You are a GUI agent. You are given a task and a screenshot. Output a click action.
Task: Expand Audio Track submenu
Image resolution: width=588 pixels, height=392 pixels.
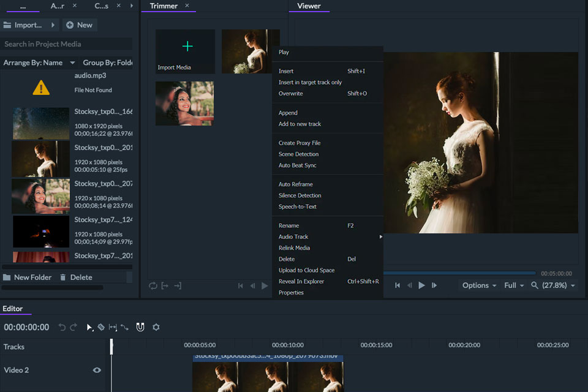327,236
